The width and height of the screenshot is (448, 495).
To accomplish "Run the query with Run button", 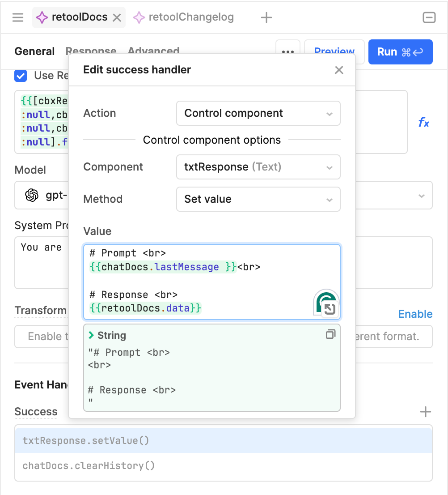I will point(401,52).
